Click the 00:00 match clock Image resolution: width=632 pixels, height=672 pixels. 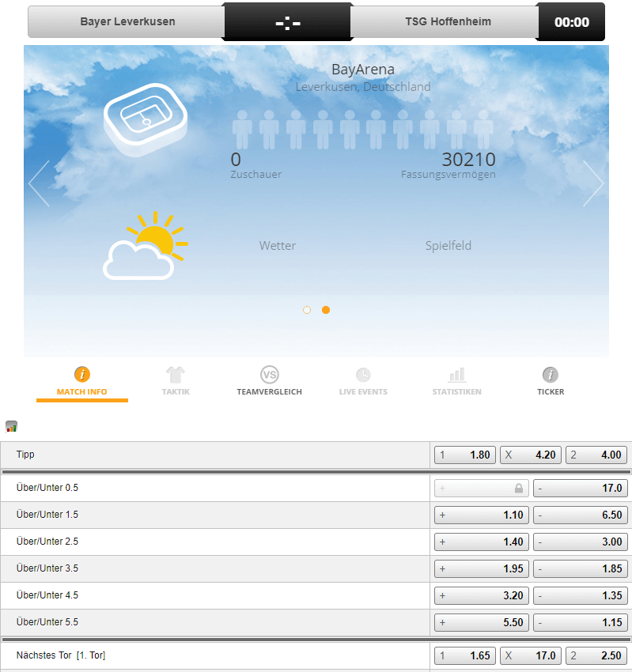click(x=572, y=22)
